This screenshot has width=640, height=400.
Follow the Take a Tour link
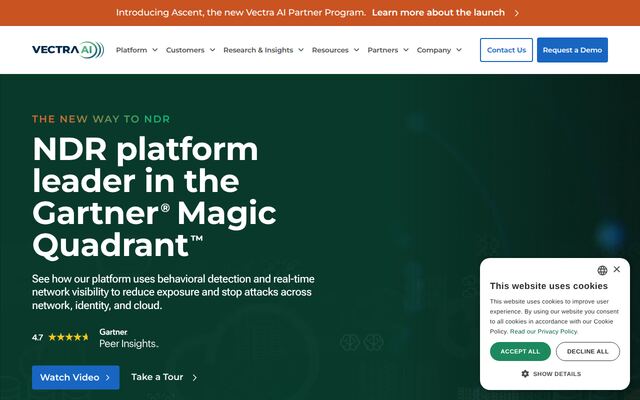coord(157,377)
